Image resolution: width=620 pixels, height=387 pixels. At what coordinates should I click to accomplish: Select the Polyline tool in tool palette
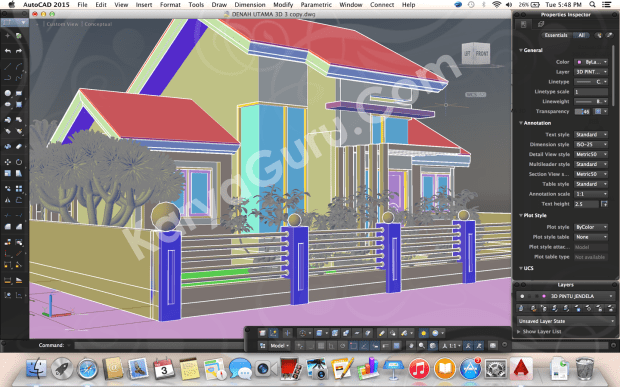tap(8, 78)
